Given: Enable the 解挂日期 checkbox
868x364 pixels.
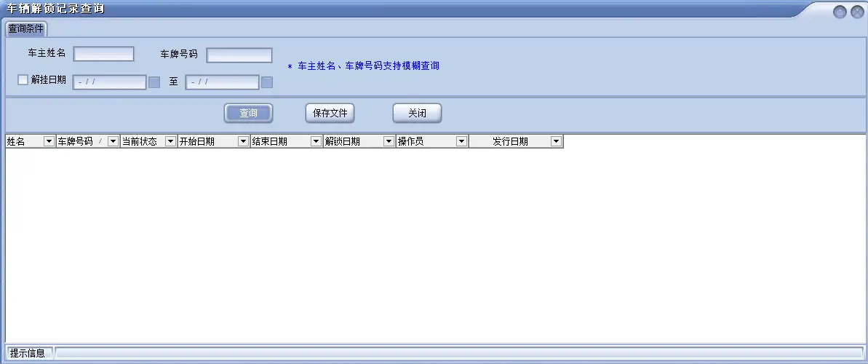Looking at the screenshot, I should coord(23,80).
